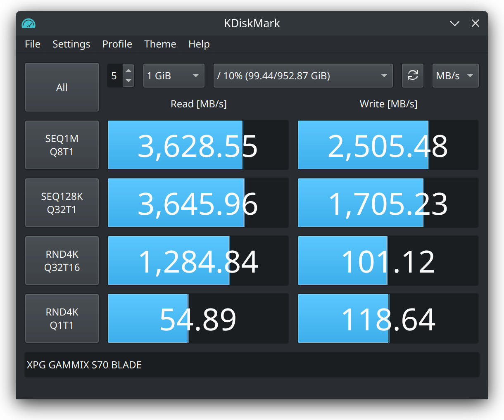Viewport: 504px width, 420px height.
Task: Open the File menu
Action: pos(33,44)
